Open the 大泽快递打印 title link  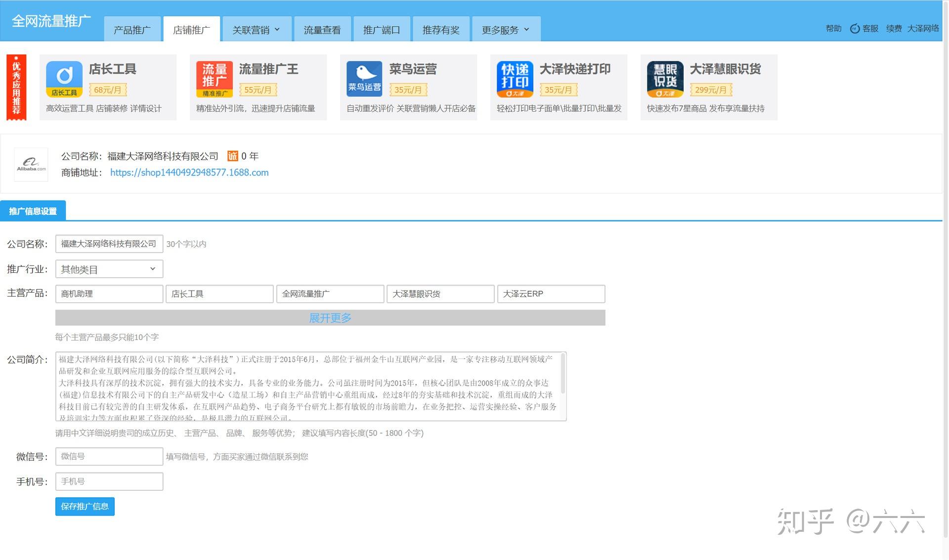(x=575, y=69)
